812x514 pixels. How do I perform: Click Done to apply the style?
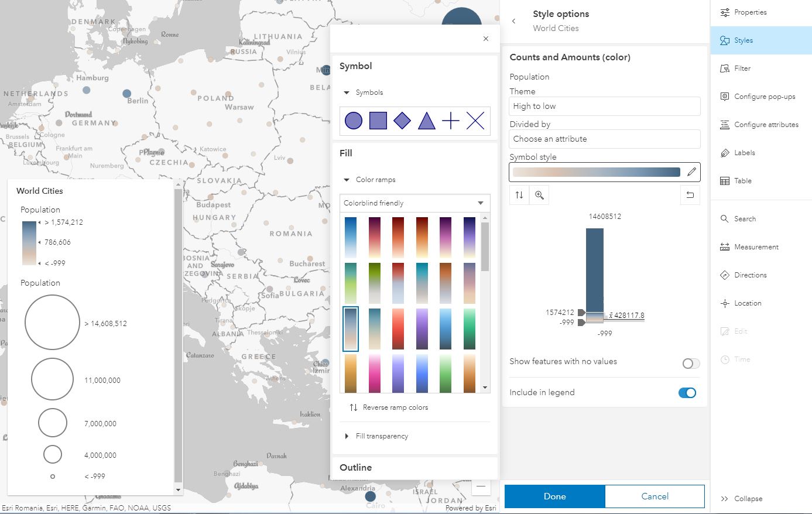553,496
